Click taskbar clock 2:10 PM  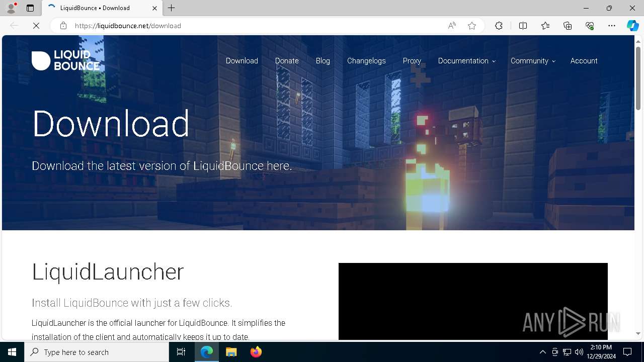click(601, 352)
